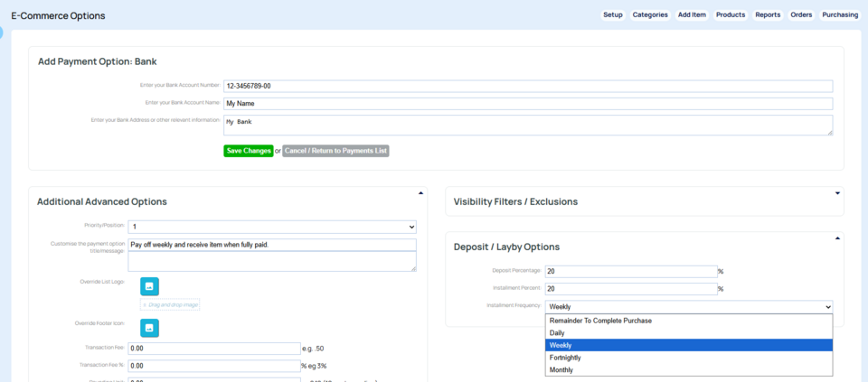This screenshot has height=382, width=868.
Task: Click the Transaction Fee amount field
Action: (x=214, y=349)
